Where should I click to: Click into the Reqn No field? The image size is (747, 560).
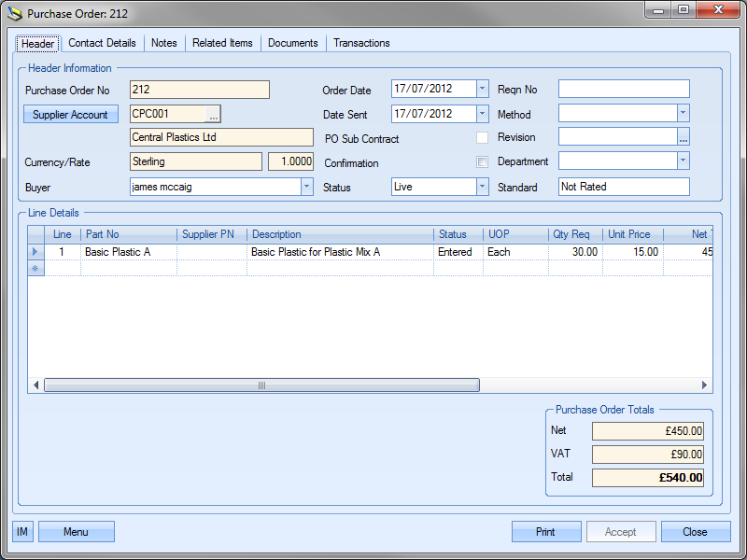click(623, 90)
